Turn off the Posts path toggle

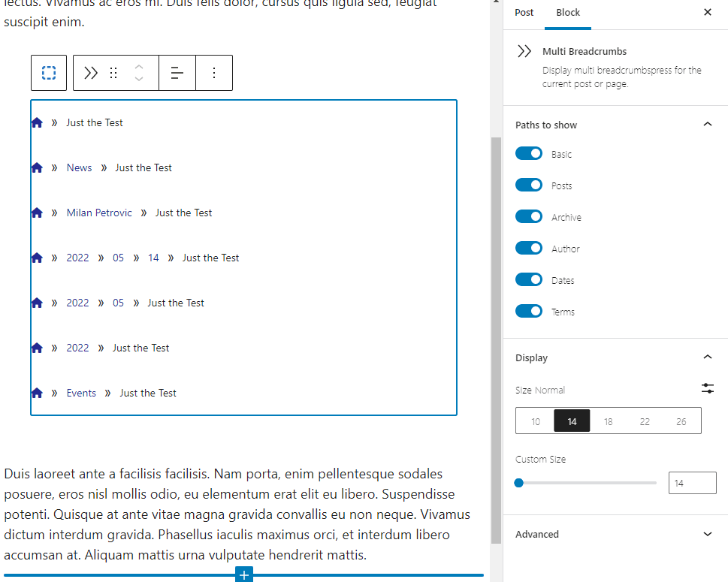528,185
